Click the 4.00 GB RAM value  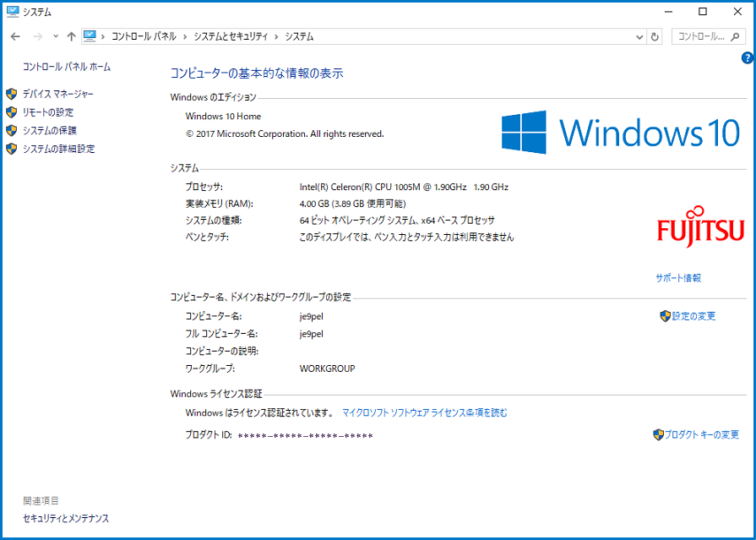tap(352, 205)
